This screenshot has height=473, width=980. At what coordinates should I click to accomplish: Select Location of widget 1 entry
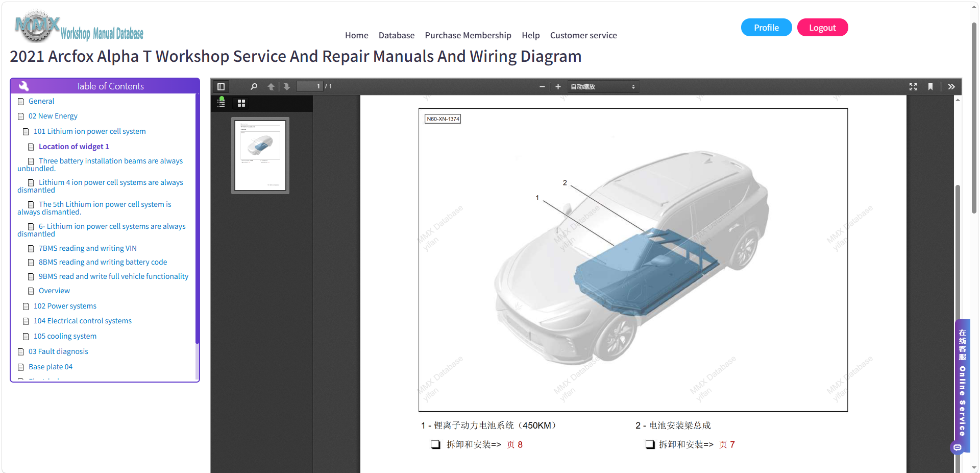[x=74, y=147]
